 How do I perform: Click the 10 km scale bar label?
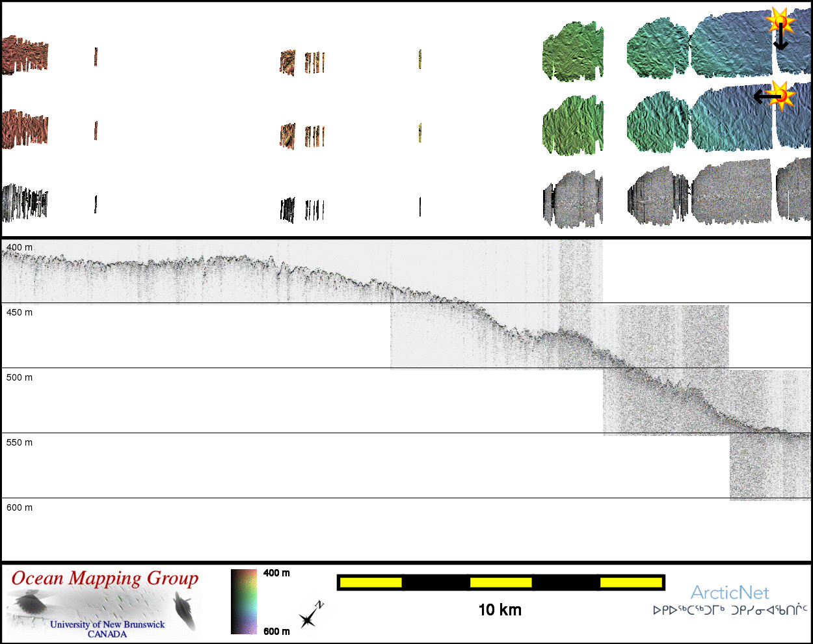point(500,610)
